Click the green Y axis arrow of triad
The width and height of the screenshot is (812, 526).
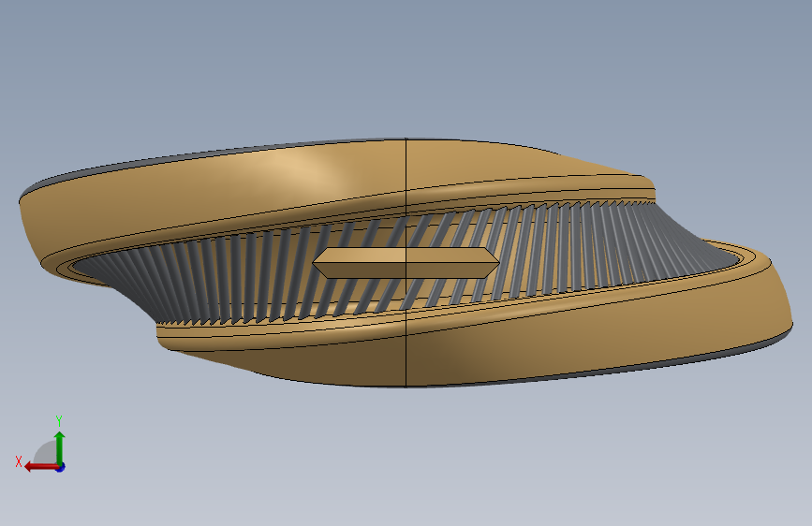60,447
